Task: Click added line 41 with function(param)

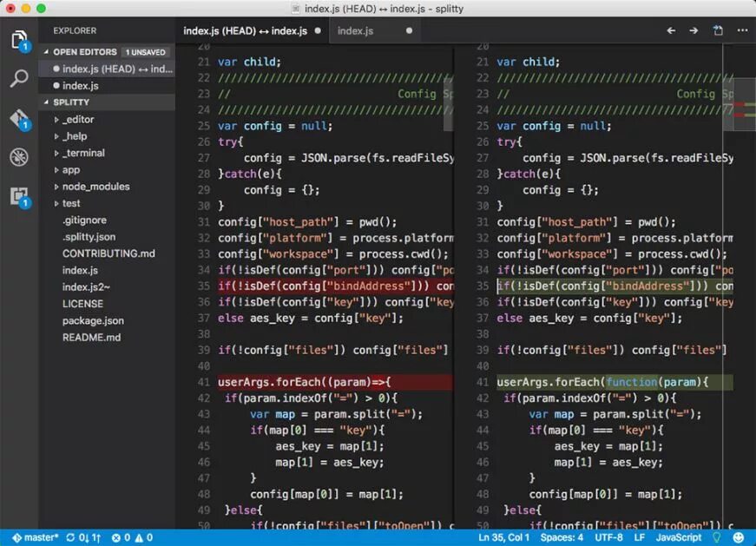Action: click(x=615, y=382)
